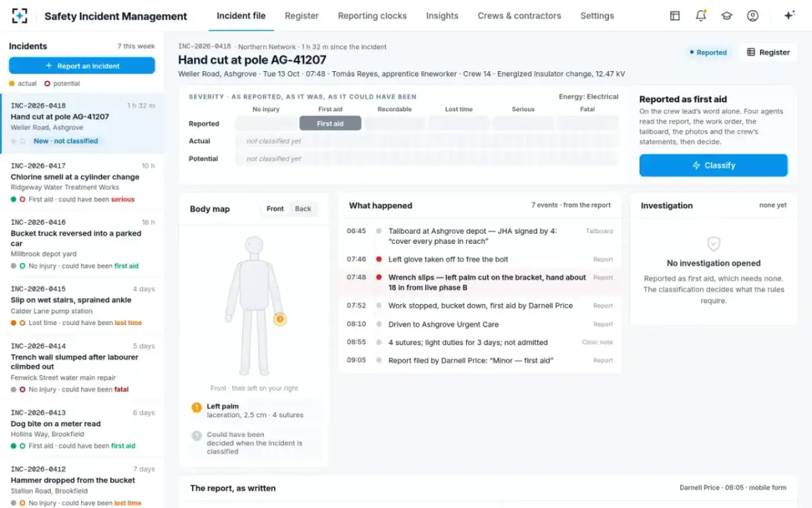This screenshot has width=812, height=508.
Task: Open incident Slip on wet stairs, sprained ankle
Action: (x=82, y=305)
